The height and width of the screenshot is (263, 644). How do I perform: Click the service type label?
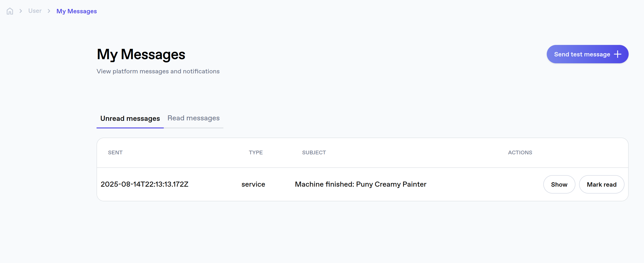click(x=253, y=184)
